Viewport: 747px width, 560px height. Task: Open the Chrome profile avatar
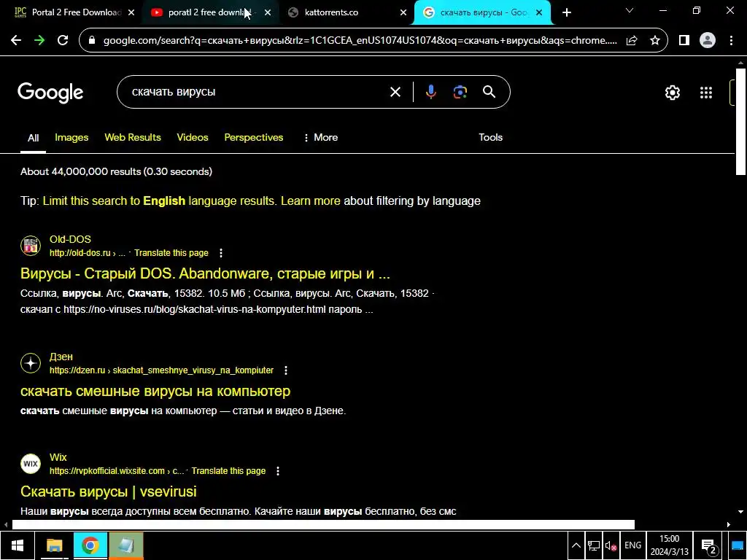(x=708, y=41)
